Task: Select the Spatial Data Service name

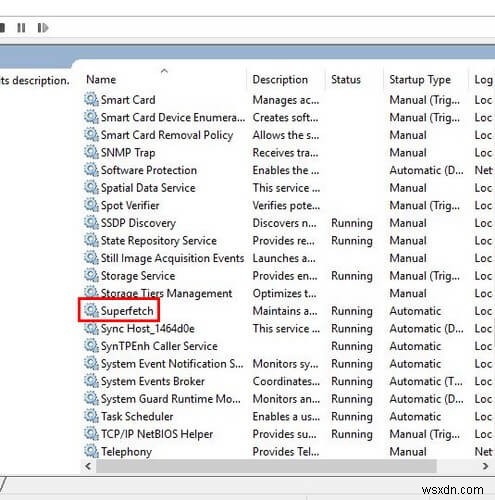Action: (x=148, y=188)
